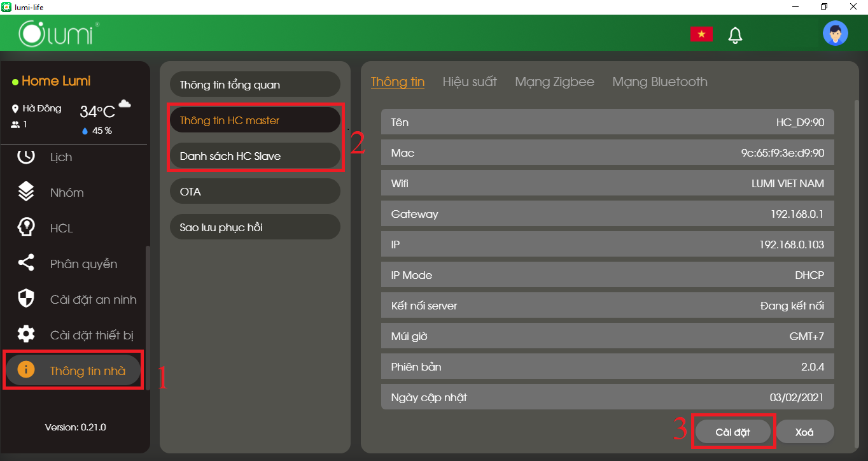Viewport: 868px width, 461px height.
Task: Click the location pin icon beside Hà Đông
Action: pyautogui.click(x=15, y=109)
